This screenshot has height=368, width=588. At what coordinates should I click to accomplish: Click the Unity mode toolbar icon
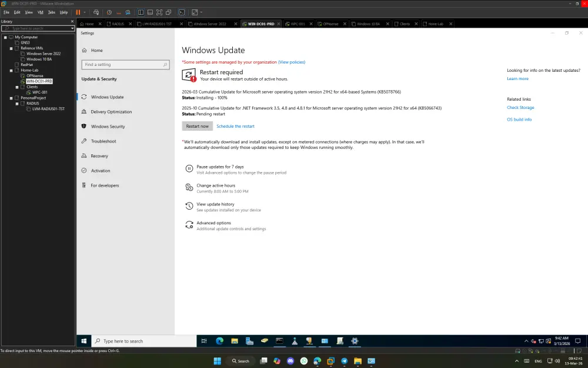pyautogui.click(x=168, y=12)
